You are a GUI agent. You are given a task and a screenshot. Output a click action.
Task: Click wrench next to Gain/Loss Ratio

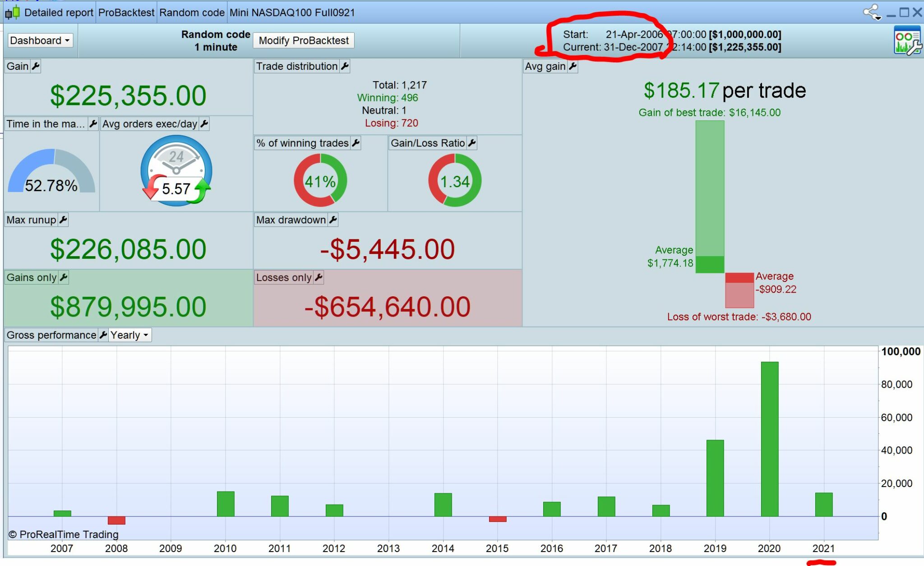[472, 143]
